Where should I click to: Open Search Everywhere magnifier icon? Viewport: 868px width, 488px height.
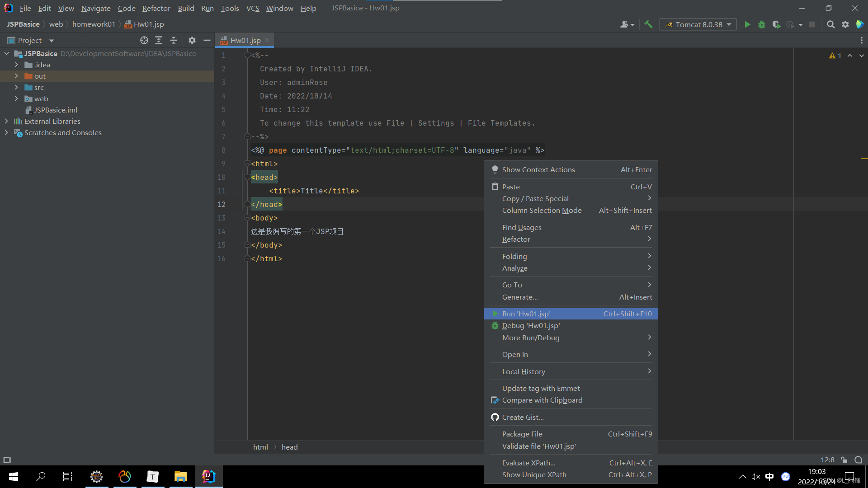[830, 24]
